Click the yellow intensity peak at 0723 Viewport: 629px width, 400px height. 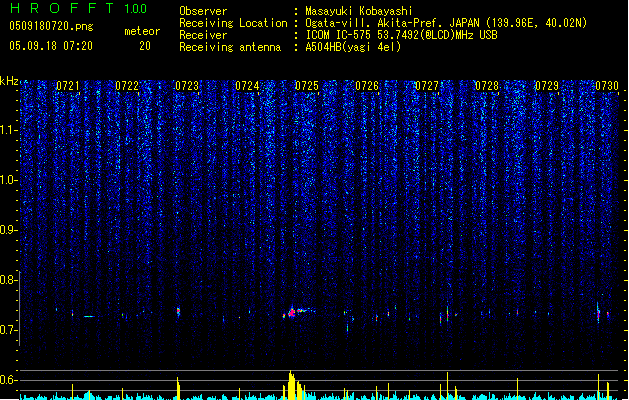tap(178, 388)
